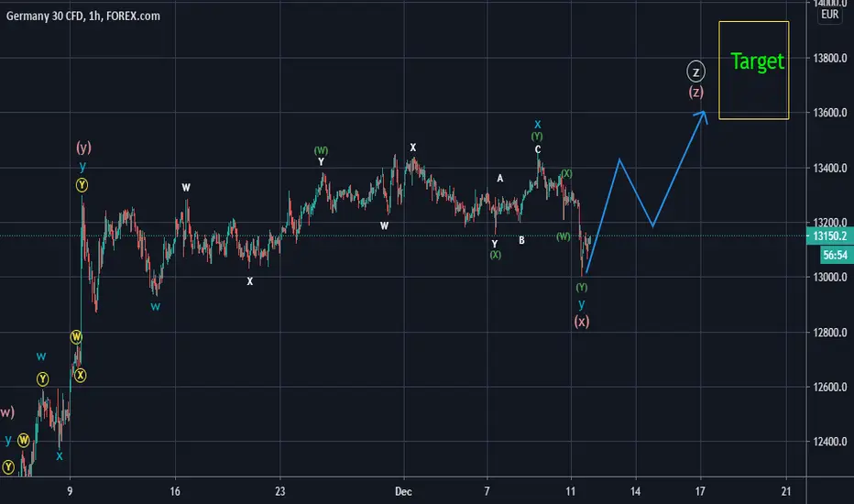Click the 12400.0 price axis label
854x504 pixels.
click(x=830, y=442)
